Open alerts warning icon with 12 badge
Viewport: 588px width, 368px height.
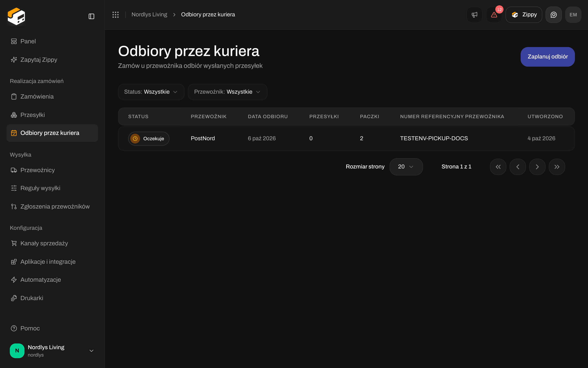494,15
